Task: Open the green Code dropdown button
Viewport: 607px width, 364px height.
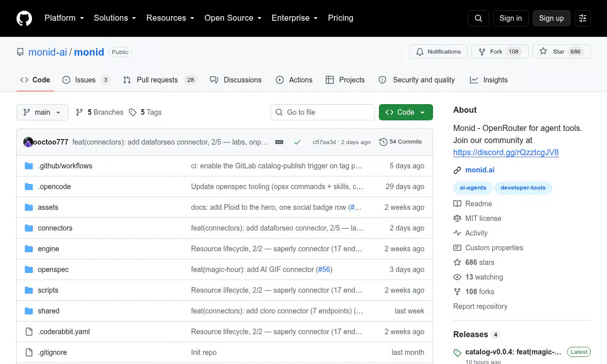Action: pyautogui.click(x=406, y=112)
